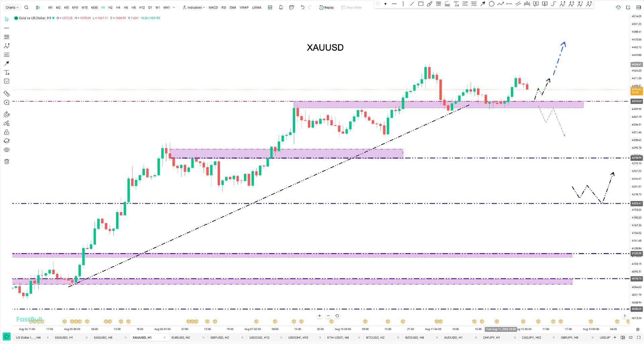
Task: Zoom out chart with minus button
Action: pos(328,315)
